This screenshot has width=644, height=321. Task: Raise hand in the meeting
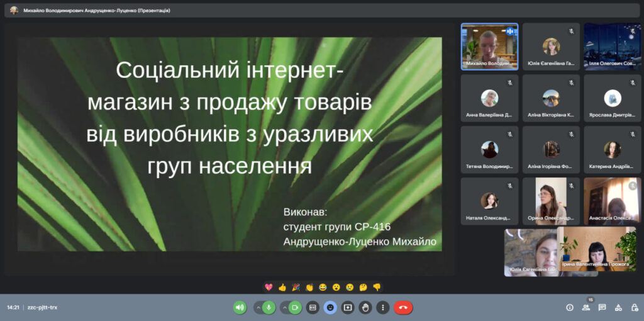pyautogui.click(x=365, y=308)
